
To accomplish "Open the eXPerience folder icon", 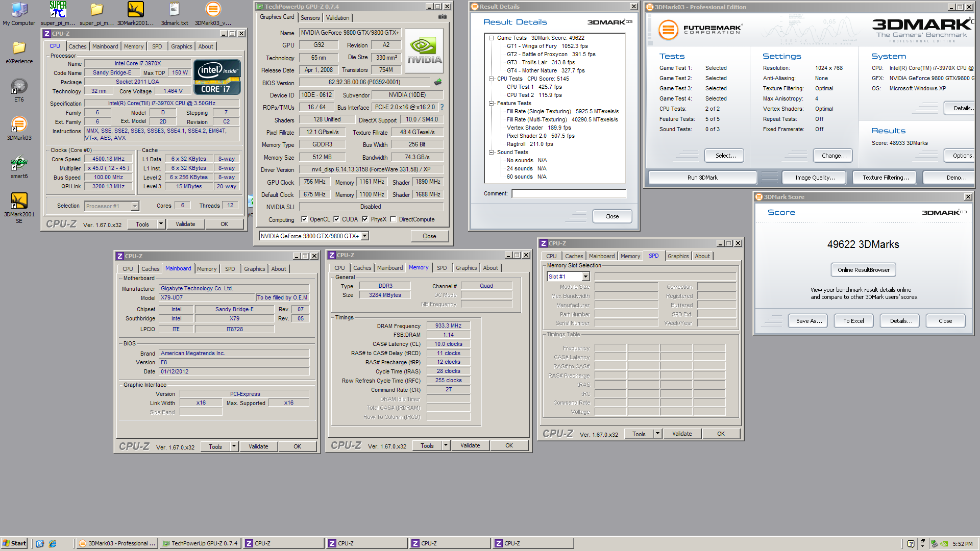I will (19, 52).
